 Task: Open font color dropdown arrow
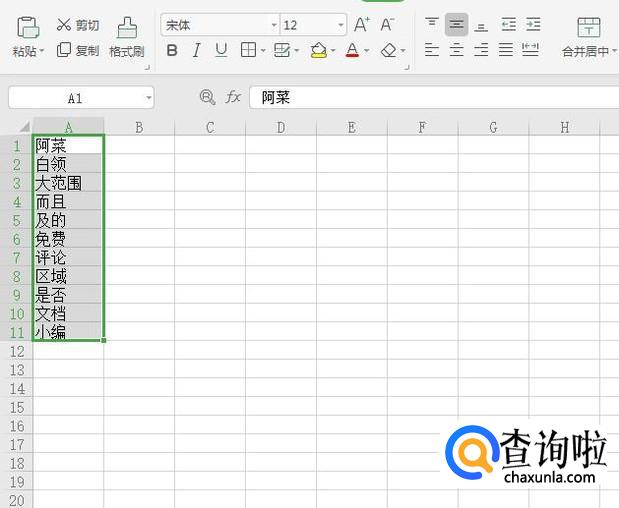coord(367,51)
